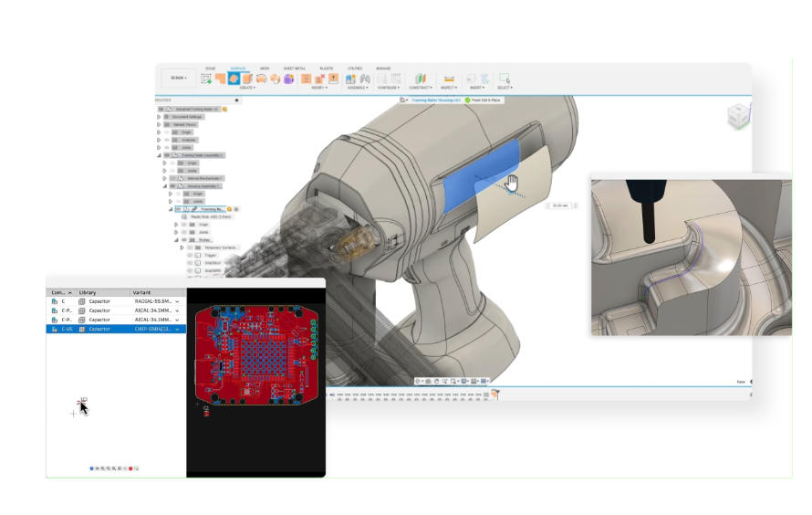Switch to the Surface tab
This screenshot has height=515, width=812.
tap(237, 68)
